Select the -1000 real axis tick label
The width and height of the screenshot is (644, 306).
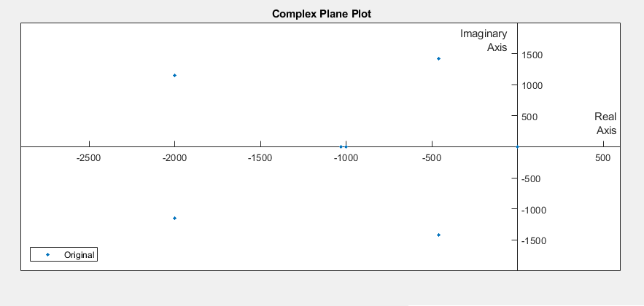point(346,158)
